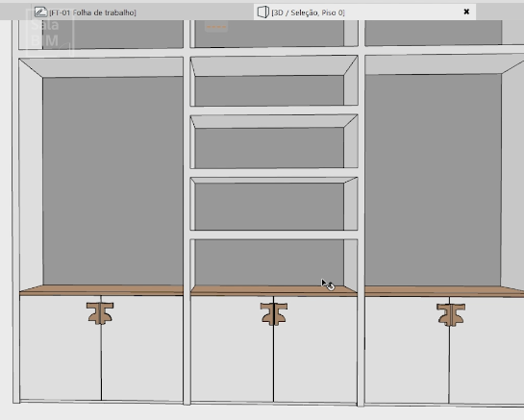
Task: Click the Sala BIM watermark logo
Action: [49, 33]
